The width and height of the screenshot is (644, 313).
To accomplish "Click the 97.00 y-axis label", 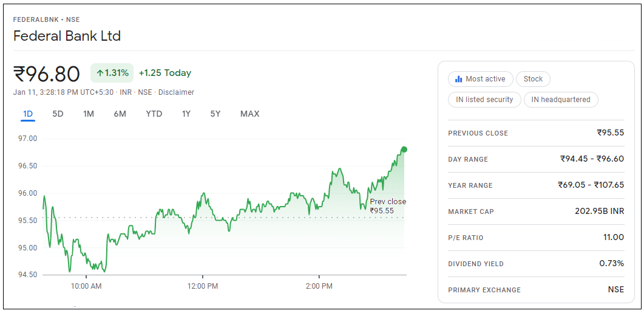I will tap(27, 139).
